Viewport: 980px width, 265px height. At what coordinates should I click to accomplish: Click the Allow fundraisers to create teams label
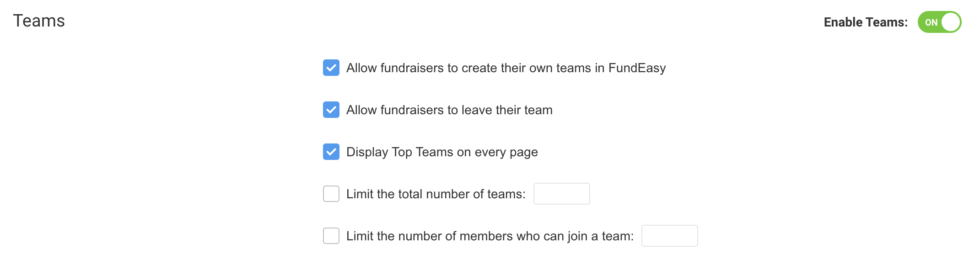coord(506,68)
